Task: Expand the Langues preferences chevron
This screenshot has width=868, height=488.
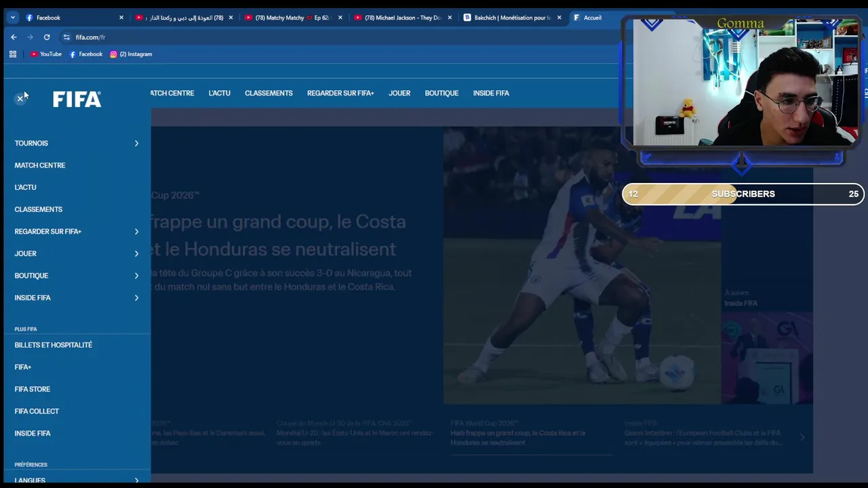Action: (x=136, y=481)
